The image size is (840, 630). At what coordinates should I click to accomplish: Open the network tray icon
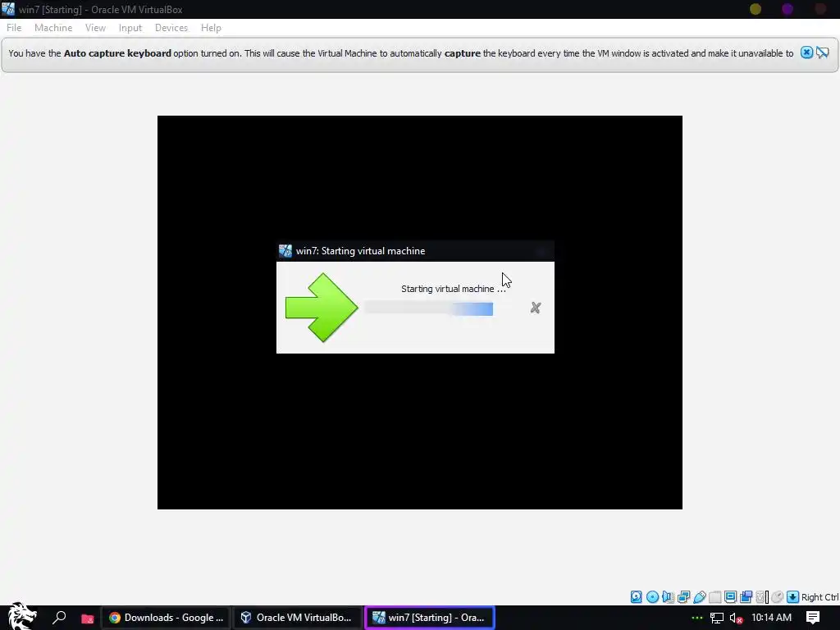717,619
